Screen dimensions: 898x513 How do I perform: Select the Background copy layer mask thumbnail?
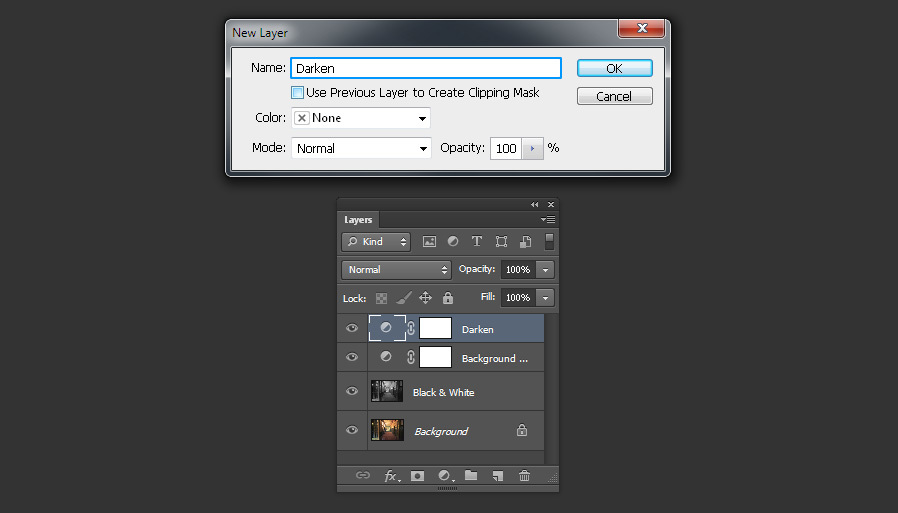click(435, 357)
